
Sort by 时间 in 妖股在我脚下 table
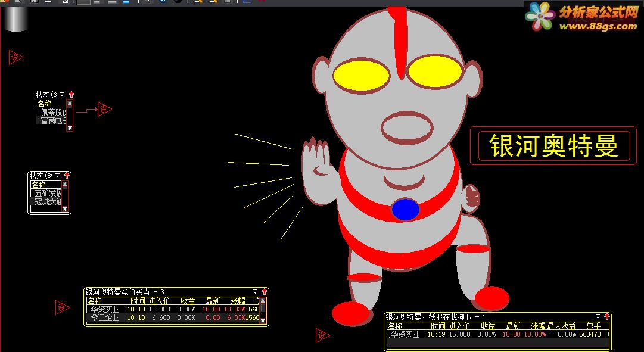point(438,326)
